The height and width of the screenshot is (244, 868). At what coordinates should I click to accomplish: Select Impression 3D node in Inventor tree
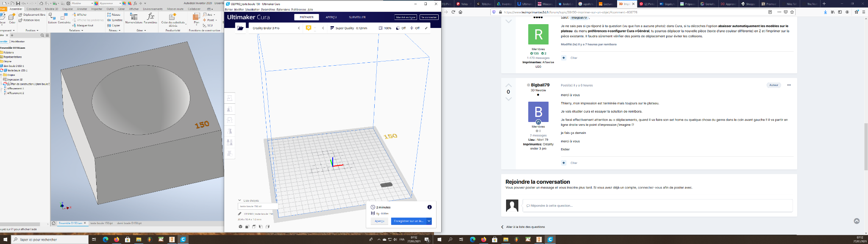15,80
